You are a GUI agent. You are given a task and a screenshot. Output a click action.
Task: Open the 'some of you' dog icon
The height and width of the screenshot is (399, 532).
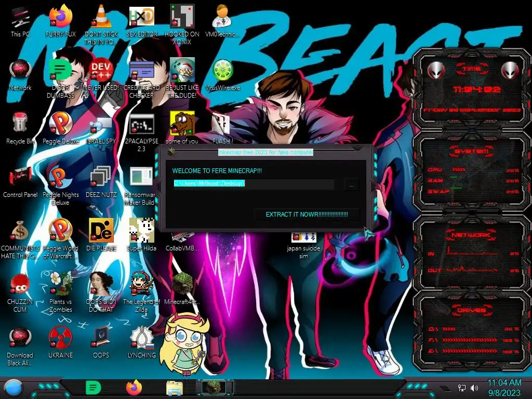coord(182,128)
